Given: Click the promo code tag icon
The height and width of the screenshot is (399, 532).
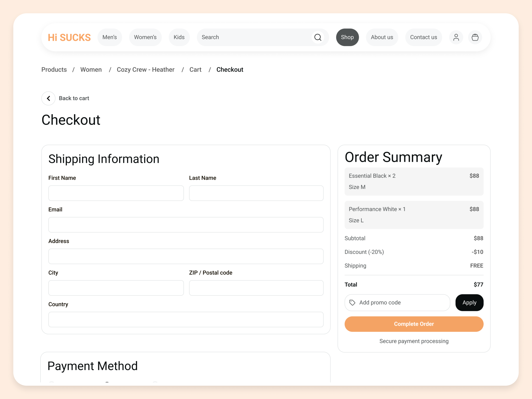Looking at the screenshot, I should click(x=352, y=303).
